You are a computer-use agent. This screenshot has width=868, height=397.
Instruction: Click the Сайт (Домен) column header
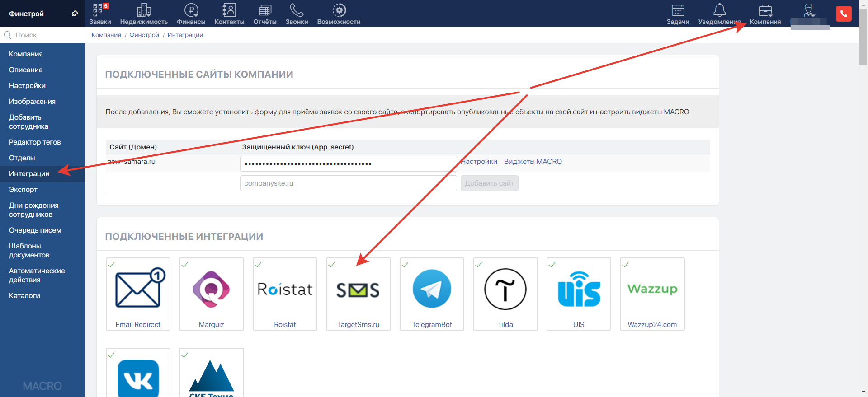pyautogui.click(x=133, y=147)
